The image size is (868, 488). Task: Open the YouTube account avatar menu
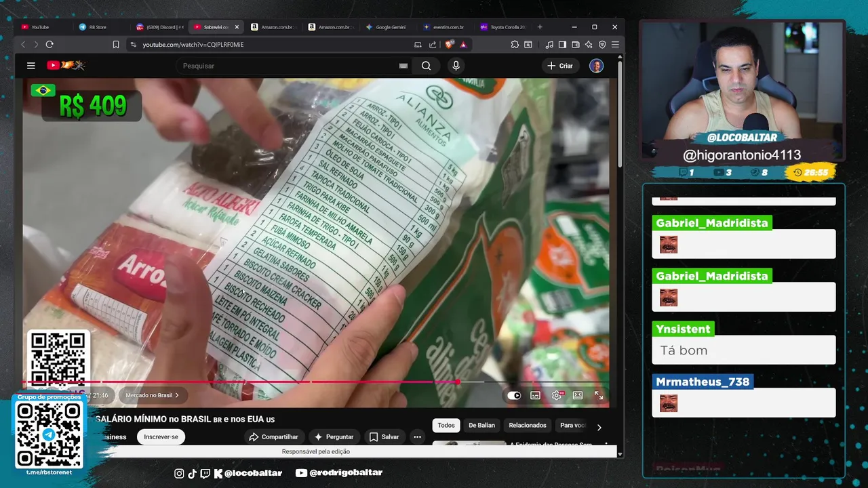click(596, 66)
